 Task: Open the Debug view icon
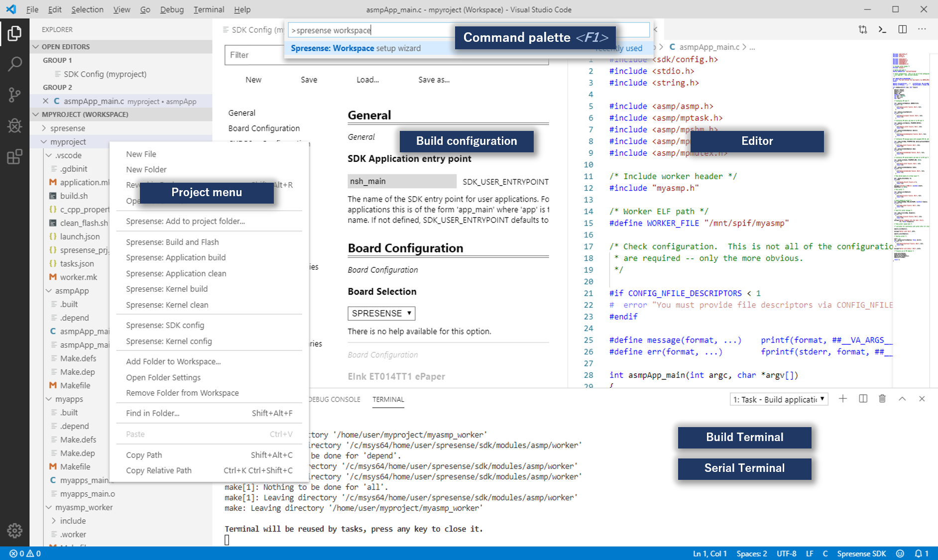[x=14, y=125]
